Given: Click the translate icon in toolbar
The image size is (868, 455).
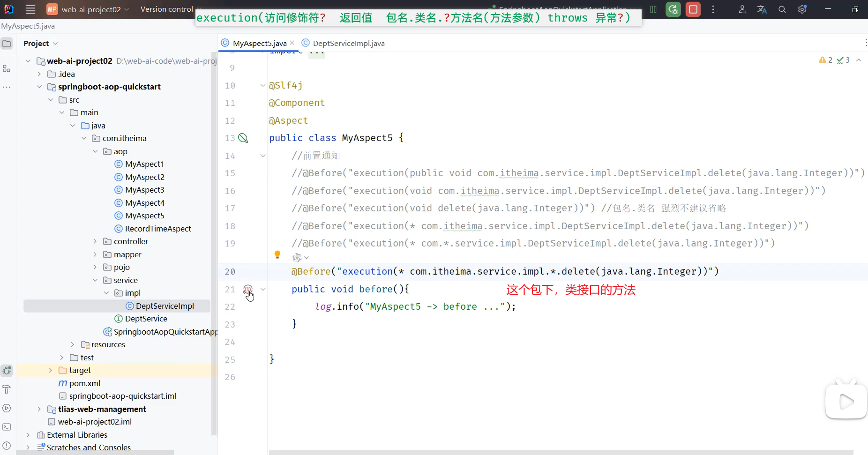Looking at the screenshot, I should (762, 9).
